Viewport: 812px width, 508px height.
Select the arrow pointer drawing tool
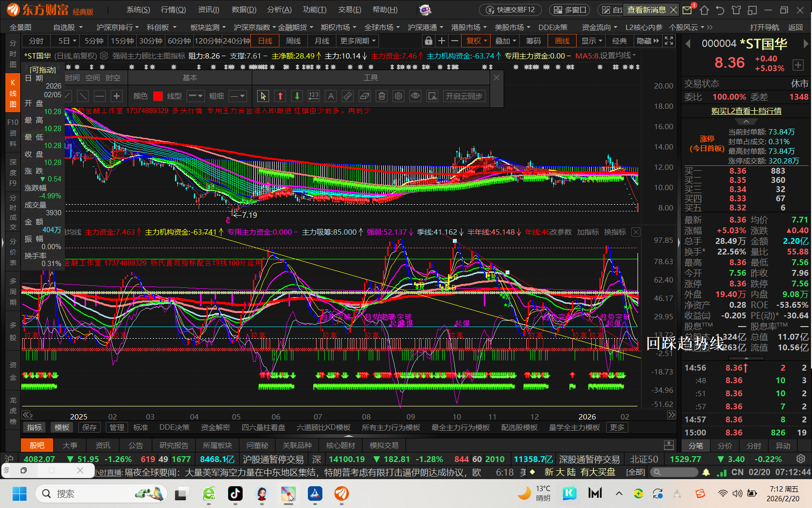click(x=263, y=96)
